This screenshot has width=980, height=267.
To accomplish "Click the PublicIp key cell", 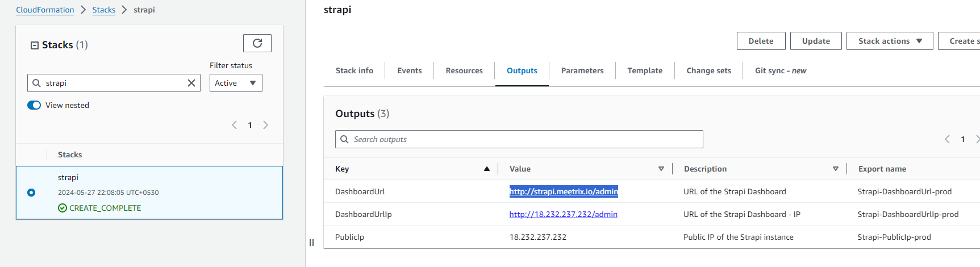I will 350,237.
